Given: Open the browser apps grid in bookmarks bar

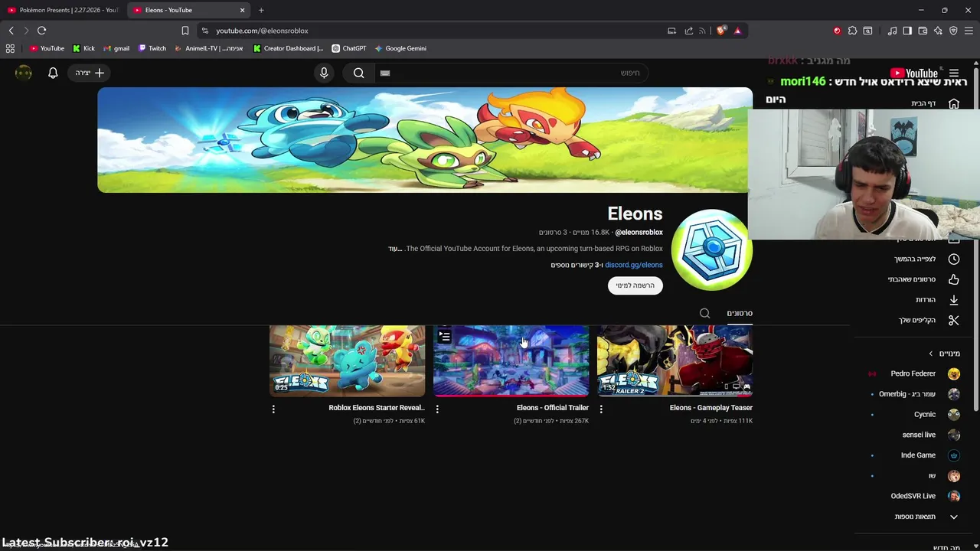Looking at the screenshot, I should (x=10, y=48).
